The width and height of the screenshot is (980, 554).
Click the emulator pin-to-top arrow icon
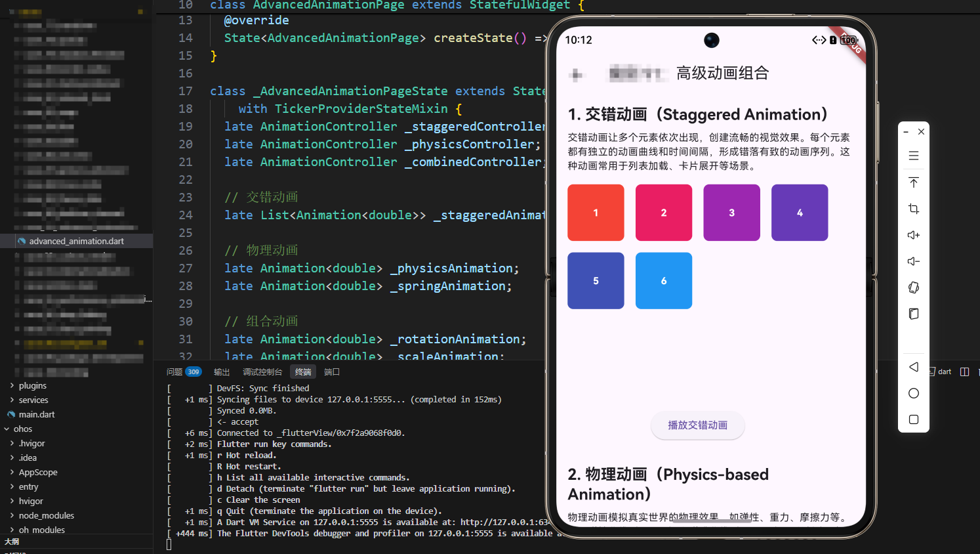914,182
